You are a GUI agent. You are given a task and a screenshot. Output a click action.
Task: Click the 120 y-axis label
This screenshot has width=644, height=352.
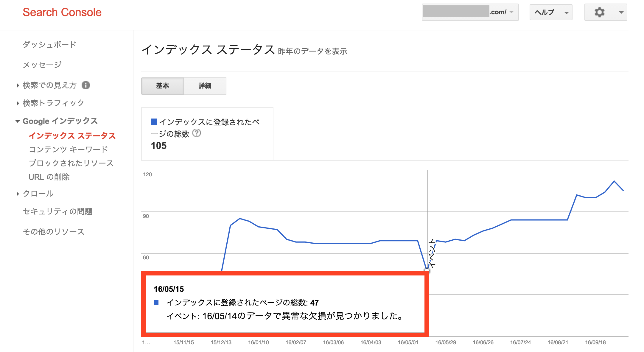147,175
